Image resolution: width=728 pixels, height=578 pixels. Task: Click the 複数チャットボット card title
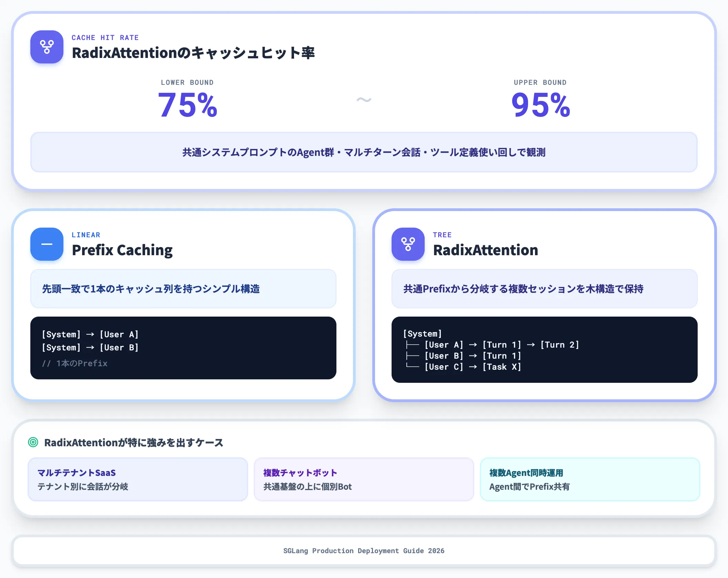click(300, 473)
